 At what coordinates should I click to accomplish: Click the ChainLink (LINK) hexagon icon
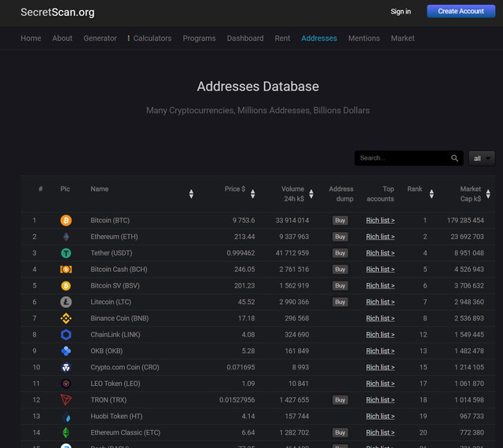pyautogui.click(x=66, y=335)
